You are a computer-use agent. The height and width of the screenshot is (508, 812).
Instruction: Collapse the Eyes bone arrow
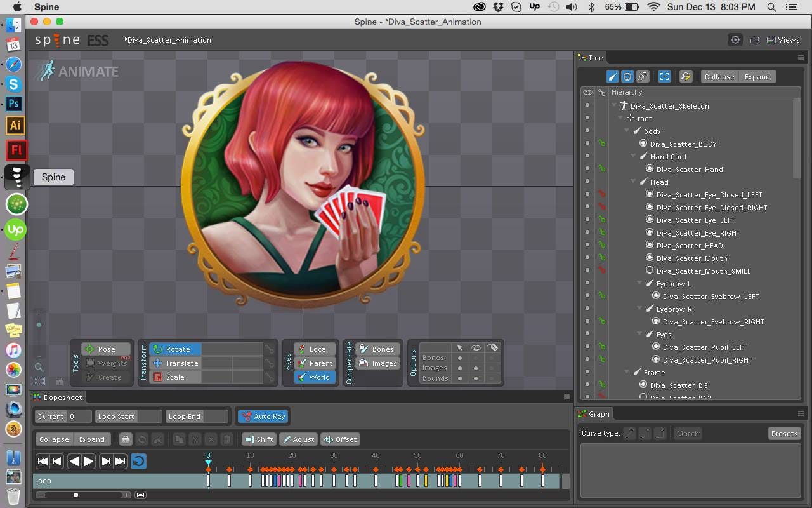639,334
